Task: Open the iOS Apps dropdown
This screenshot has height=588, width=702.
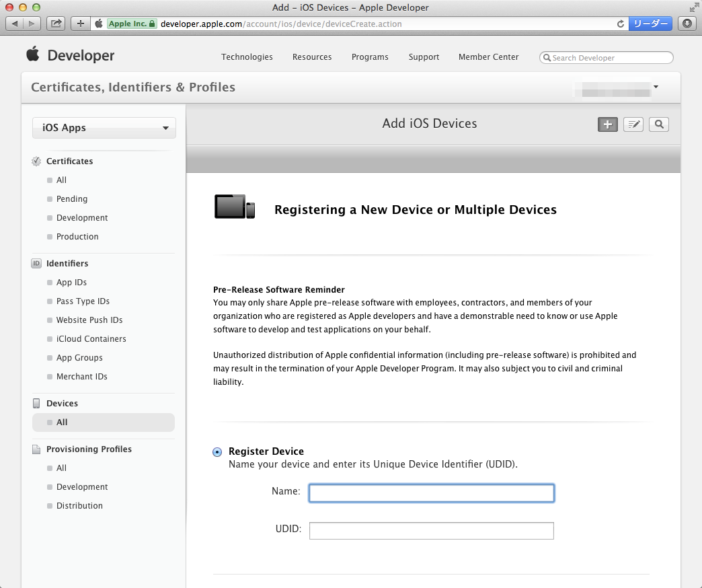Action: click(104, 127)
